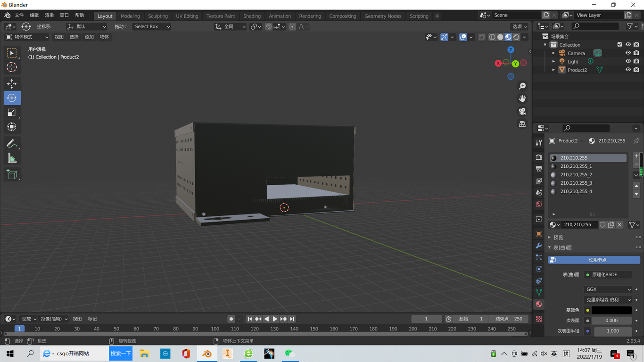Click the 使用节点 Use Nodes button
Image resolution: width=644 pixels, height=362 pixels.
594,260
